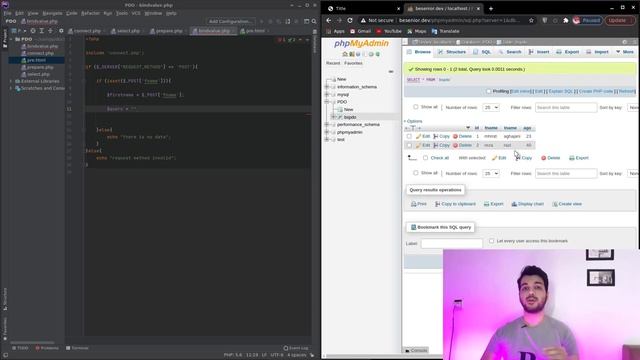Open the Code menu in PhpStorm
Screen dimensions: 640x360
click(71, 13)
